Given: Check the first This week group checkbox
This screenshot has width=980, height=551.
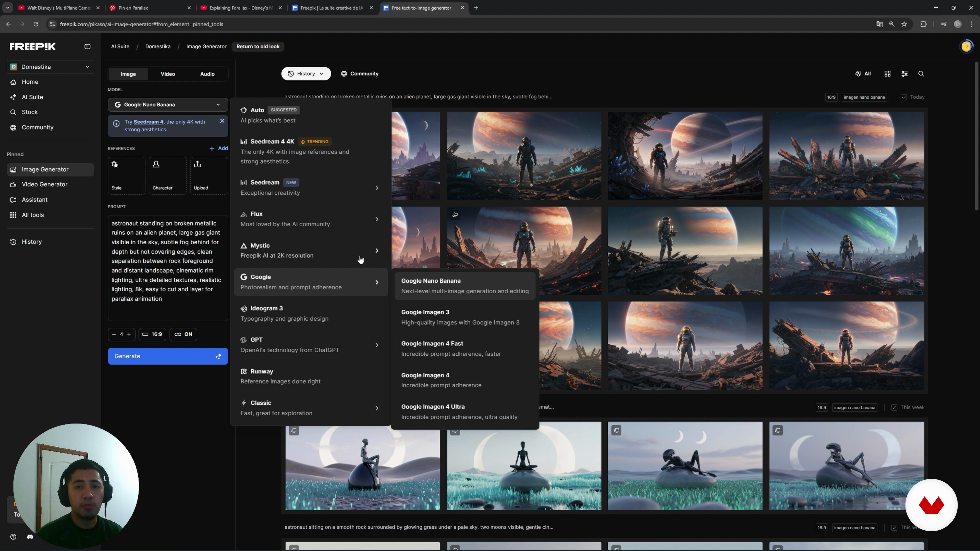Looking at the screenshot, I should click(894, 408).
